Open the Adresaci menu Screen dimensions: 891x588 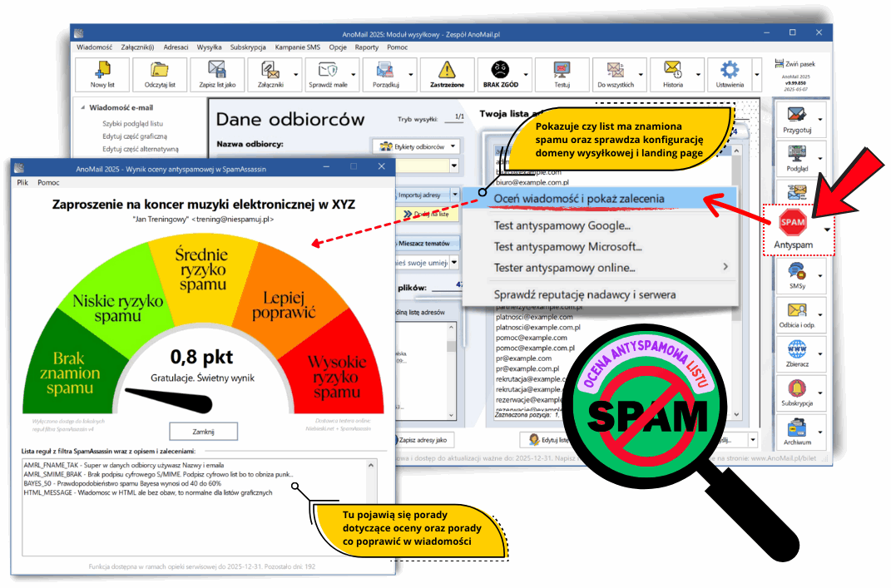coord(176,47)
